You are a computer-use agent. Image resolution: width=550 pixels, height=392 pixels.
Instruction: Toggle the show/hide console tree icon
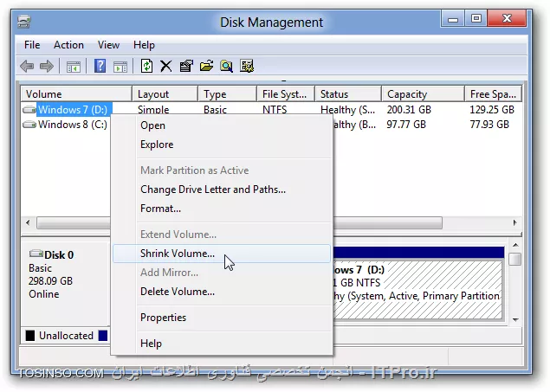(74, 67)
